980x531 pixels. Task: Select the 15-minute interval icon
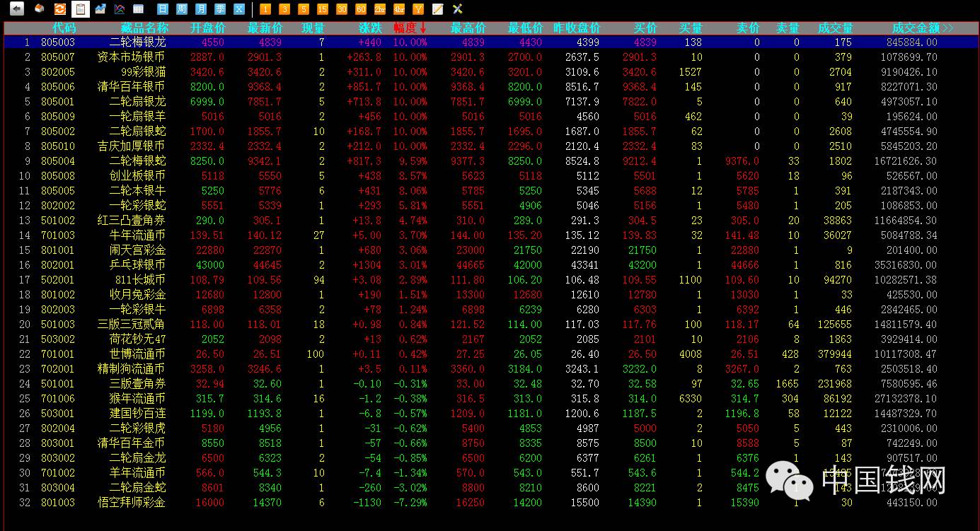323,9
